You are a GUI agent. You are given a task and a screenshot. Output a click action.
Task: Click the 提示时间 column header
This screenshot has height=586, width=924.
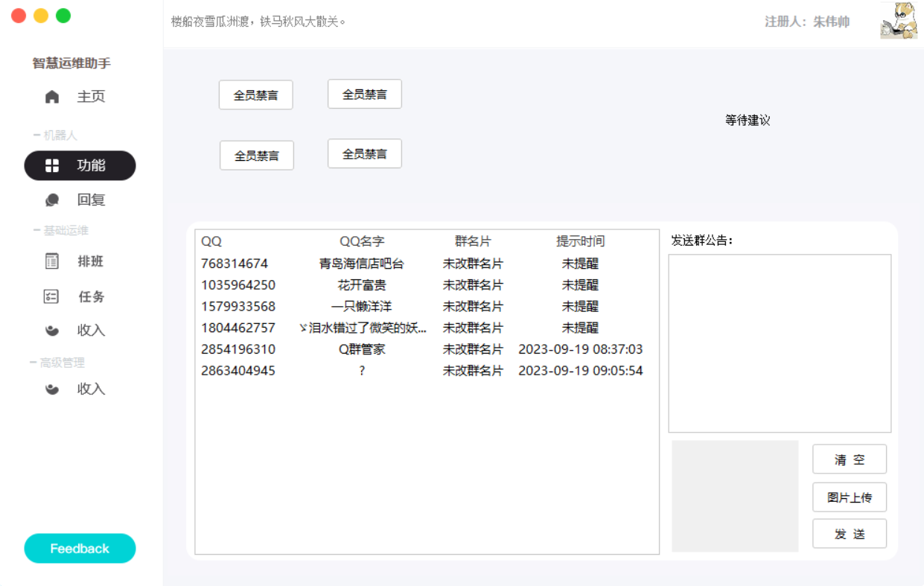point(580,241)
